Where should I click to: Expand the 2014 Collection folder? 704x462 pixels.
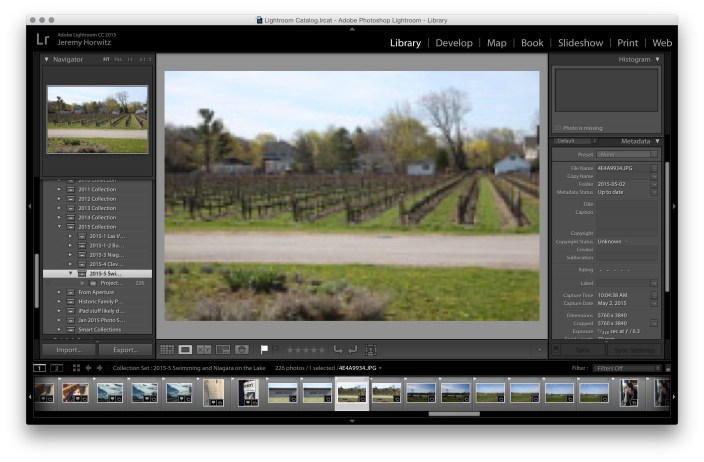59,217
